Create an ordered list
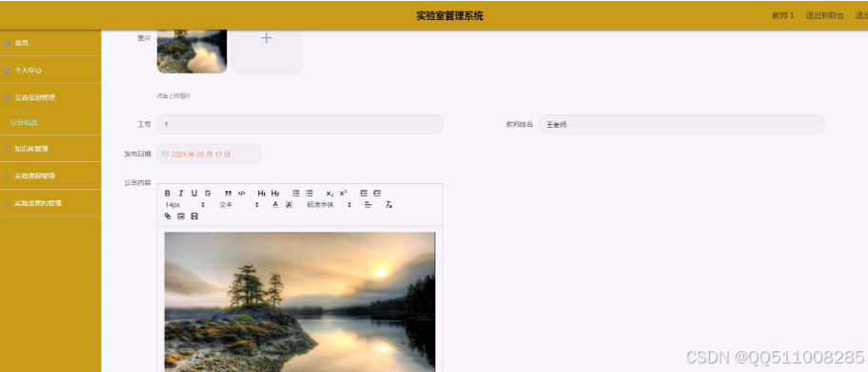The image size is (868, 372). click(295, 194)
